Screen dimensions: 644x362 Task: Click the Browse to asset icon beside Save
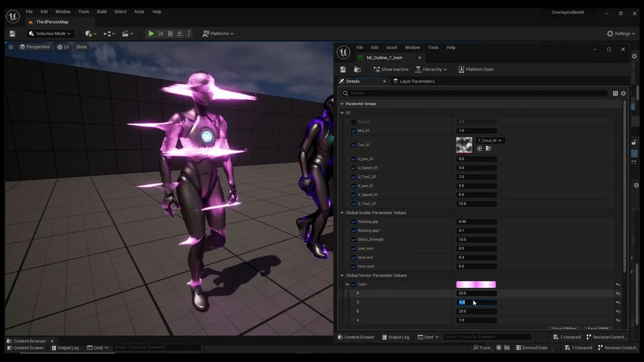click(x=357, y=69)
